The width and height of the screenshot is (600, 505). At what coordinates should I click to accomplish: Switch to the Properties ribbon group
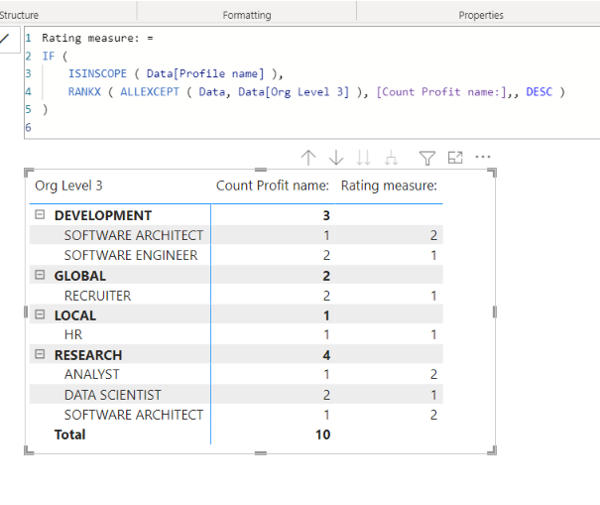pyautogui.click(x=481, y=15)
